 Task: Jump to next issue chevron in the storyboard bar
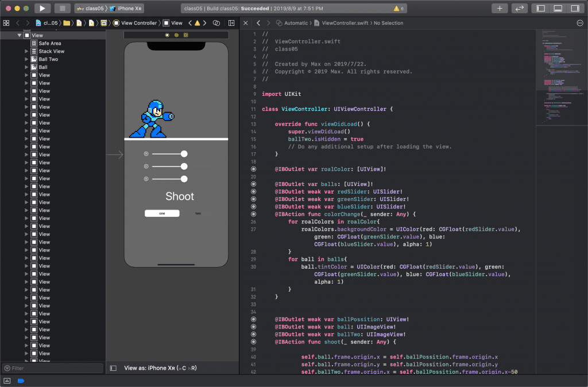coord(205,23)
